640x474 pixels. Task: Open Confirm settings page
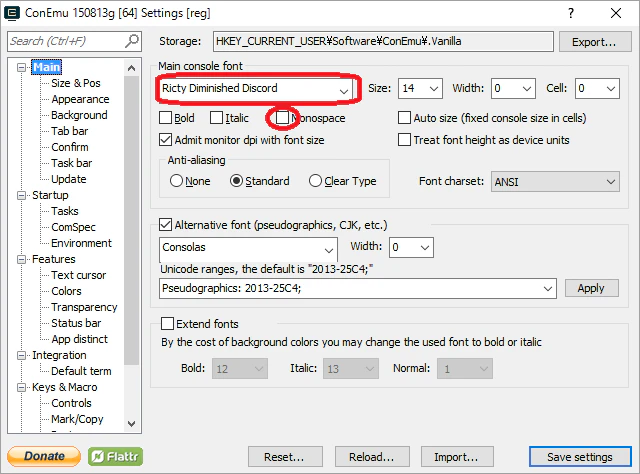(x=69, y=147)
